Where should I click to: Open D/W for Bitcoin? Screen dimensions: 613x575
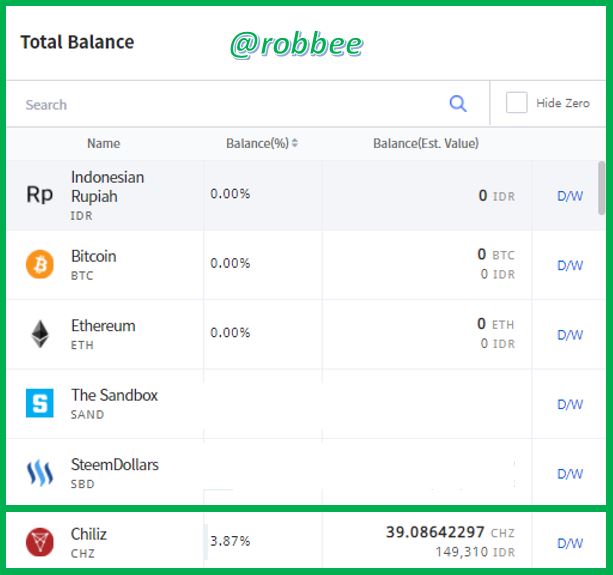point(570,265)
